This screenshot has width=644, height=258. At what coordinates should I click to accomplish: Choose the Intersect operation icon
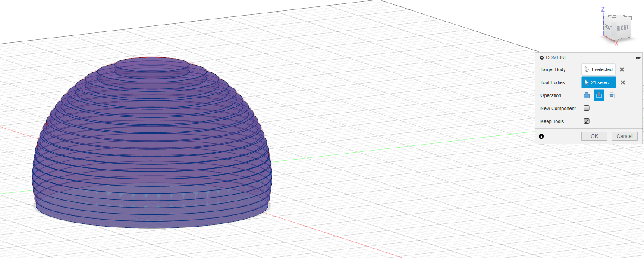(x=612, y=95)
